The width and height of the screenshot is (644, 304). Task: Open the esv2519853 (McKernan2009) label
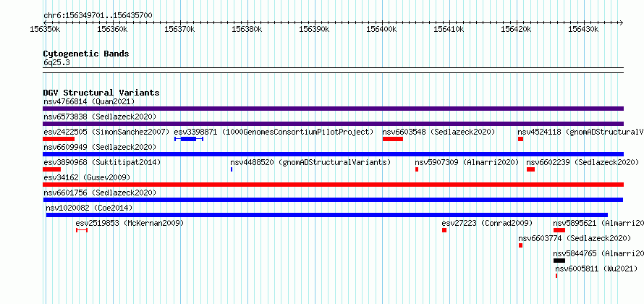point(130,223)
